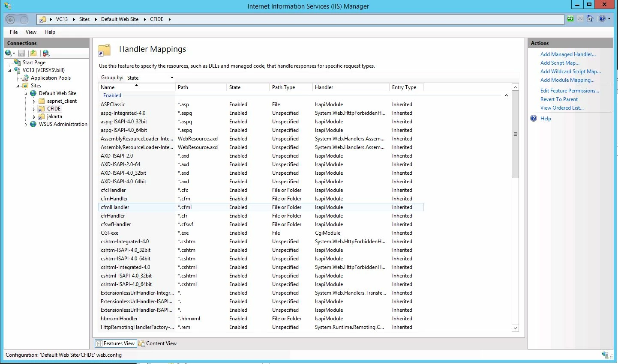Screen dimensions: 618x364
Task: Click the WSUS Administration globe icon
Action: coord(33,124)
